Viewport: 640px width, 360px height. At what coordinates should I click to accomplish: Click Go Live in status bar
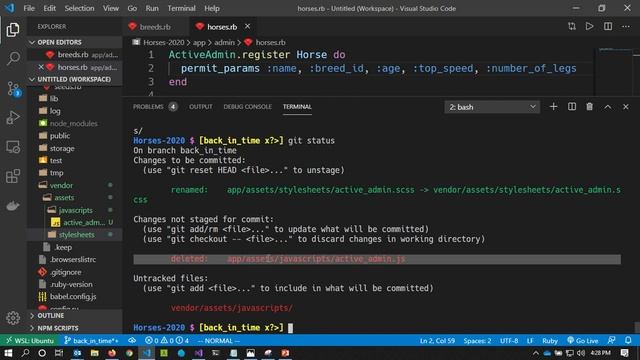[x=583, y=340]
